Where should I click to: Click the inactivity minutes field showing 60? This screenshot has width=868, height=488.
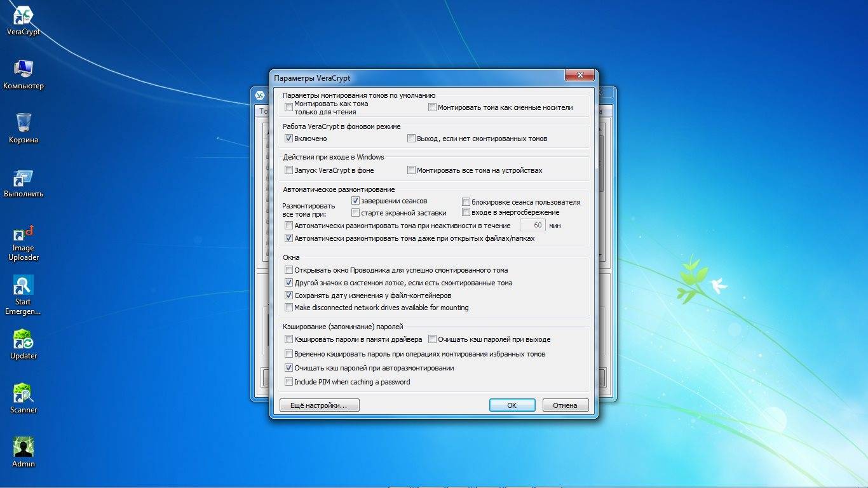[x=533, y=225]
